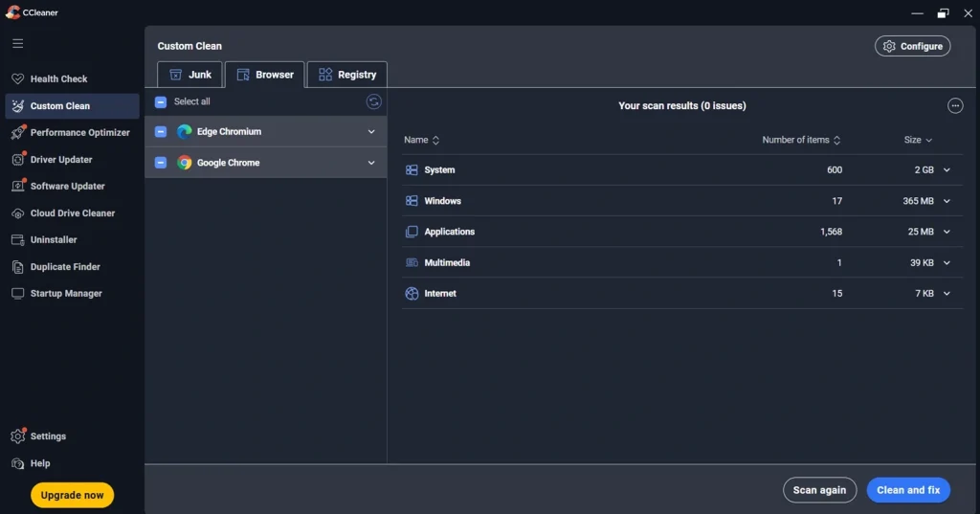Viewport: 980px width, 514px height.
Task: Click the Scan again button
Action: pyautogui.click(x=819, y=490)
